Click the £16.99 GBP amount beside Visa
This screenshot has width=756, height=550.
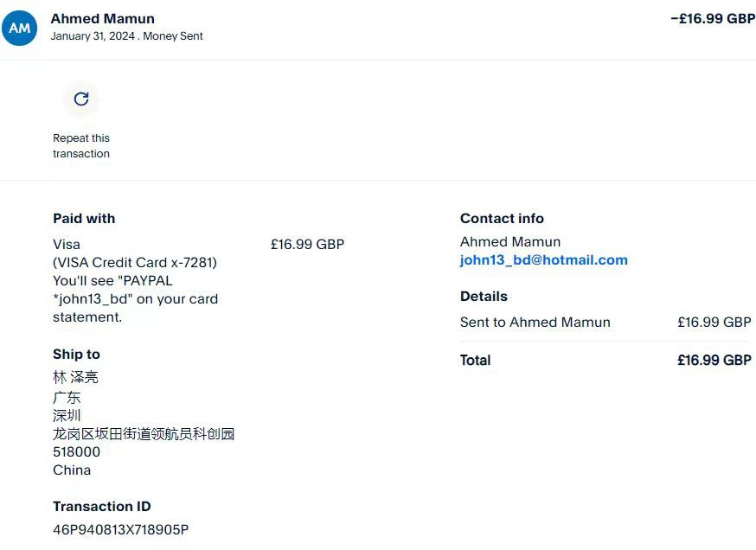pyautogui.click(x=307, y=245)
